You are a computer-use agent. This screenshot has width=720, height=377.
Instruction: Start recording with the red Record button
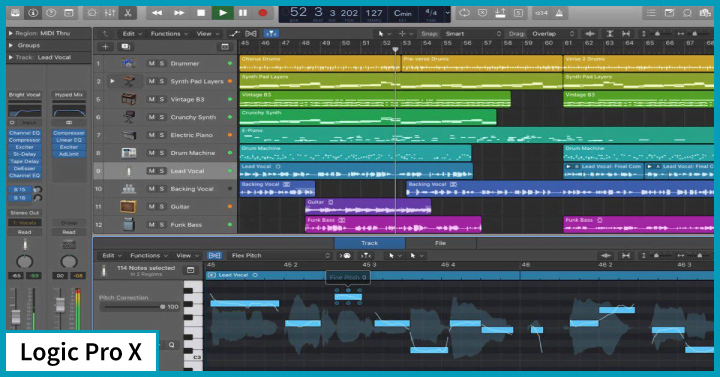point(263,13)
